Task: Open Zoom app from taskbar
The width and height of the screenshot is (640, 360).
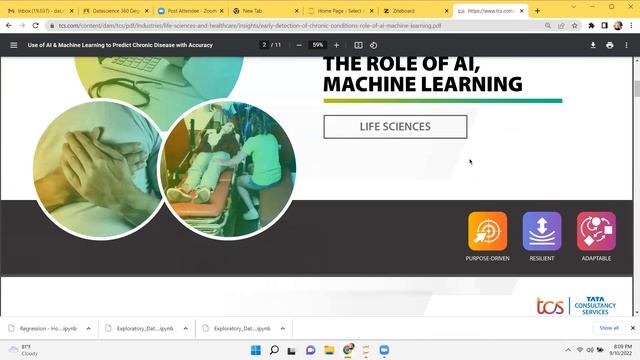Action: pos(384,350)
